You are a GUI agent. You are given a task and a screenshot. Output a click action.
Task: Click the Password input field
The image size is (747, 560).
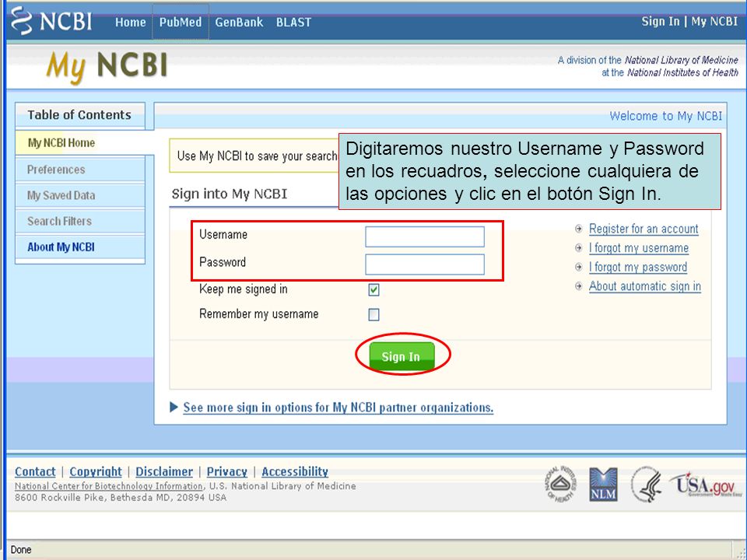[x=425, y=264]
